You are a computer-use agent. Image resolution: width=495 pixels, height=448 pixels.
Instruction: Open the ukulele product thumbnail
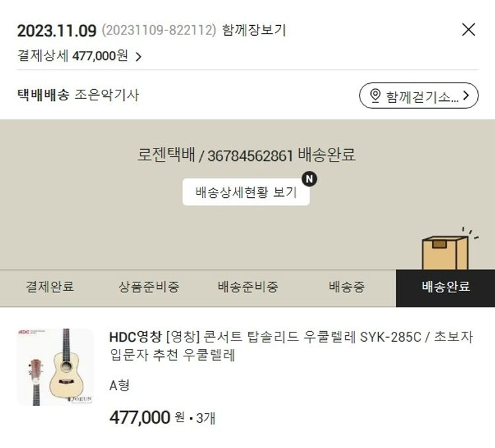[x=55, y=367]
